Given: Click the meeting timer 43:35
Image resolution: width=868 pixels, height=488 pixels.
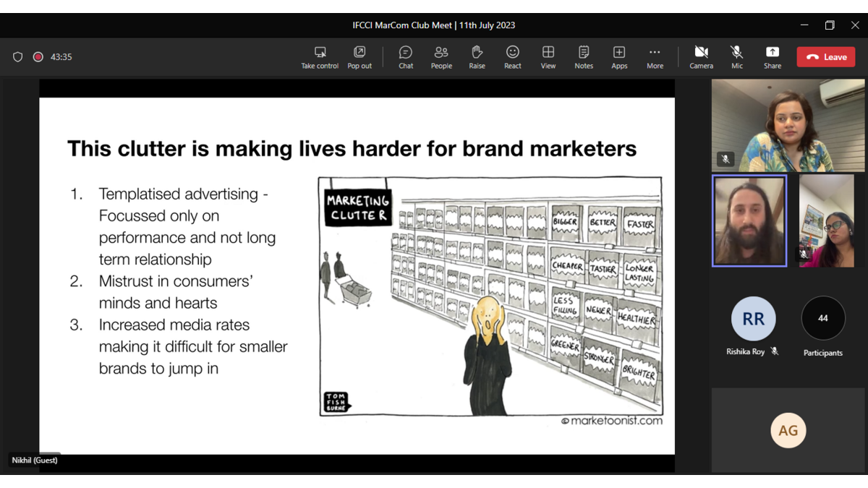Looking at the screenshot, I should 61,57.
